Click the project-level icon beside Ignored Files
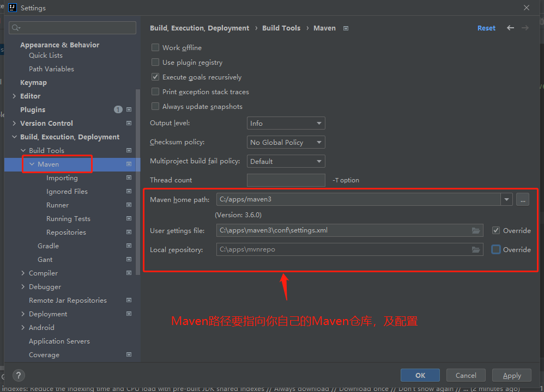This screenshot has height=392, width=544. (129, 191)
